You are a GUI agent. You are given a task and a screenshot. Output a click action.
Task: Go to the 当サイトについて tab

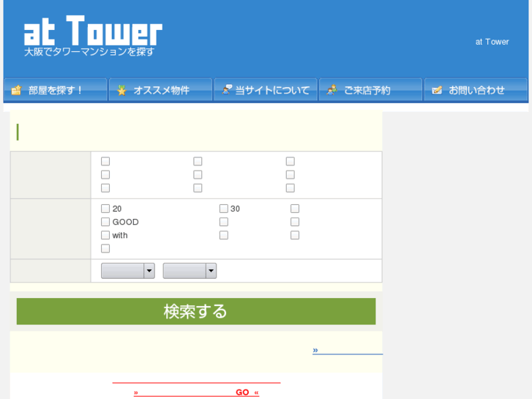coord(266,89)
